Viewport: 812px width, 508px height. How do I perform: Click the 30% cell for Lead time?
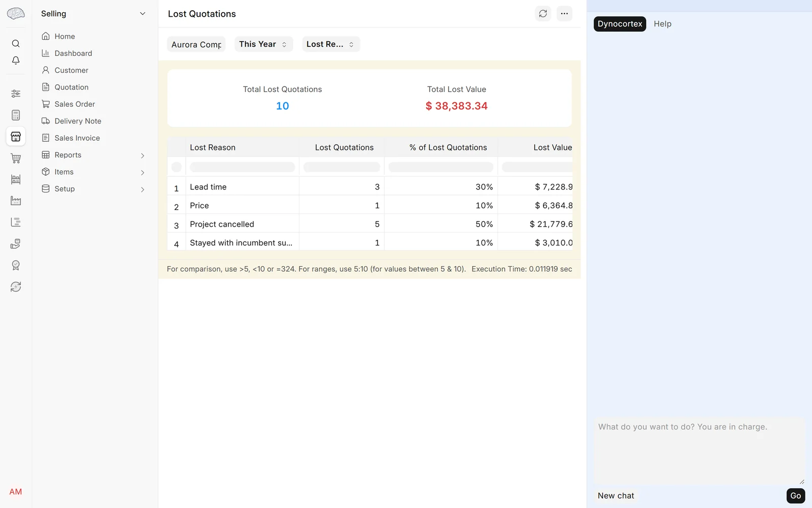pyautogui.click(x=441, y=187)
